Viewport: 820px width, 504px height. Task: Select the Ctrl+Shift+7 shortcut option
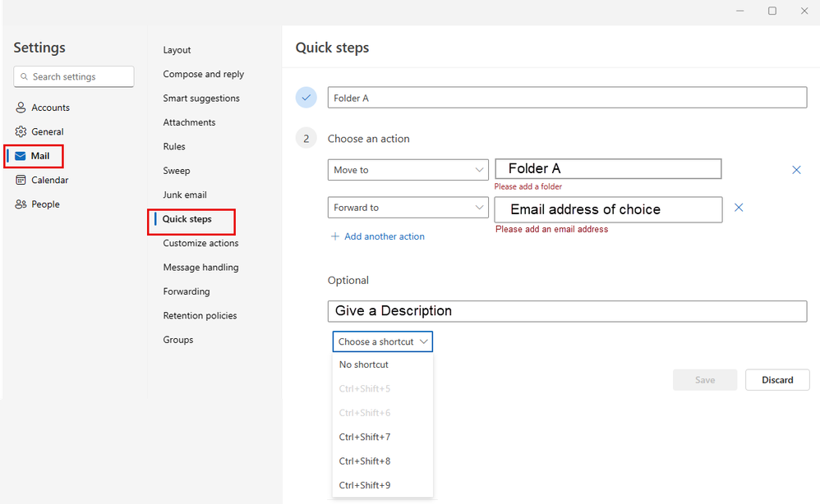click(x=365, y=437)
